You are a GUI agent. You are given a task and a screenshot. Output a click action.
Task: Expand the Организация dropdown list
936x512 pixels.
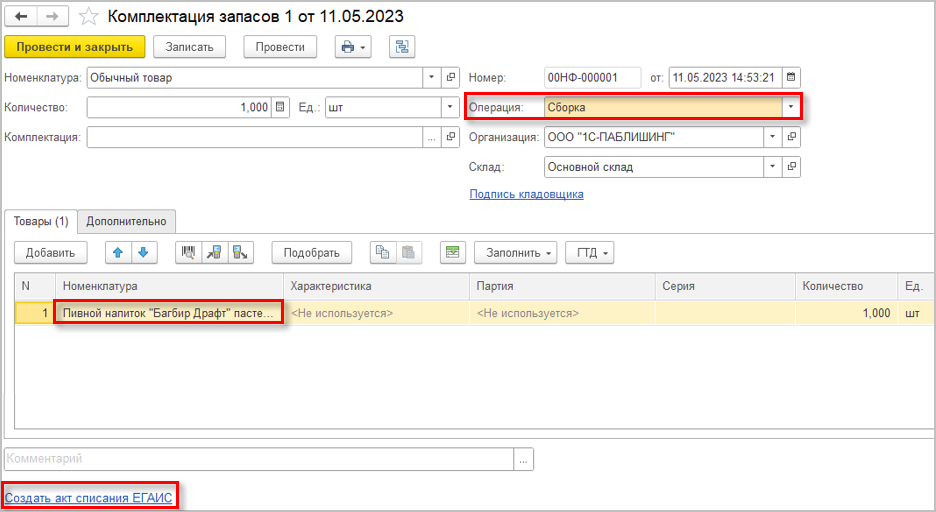(772, 137)
